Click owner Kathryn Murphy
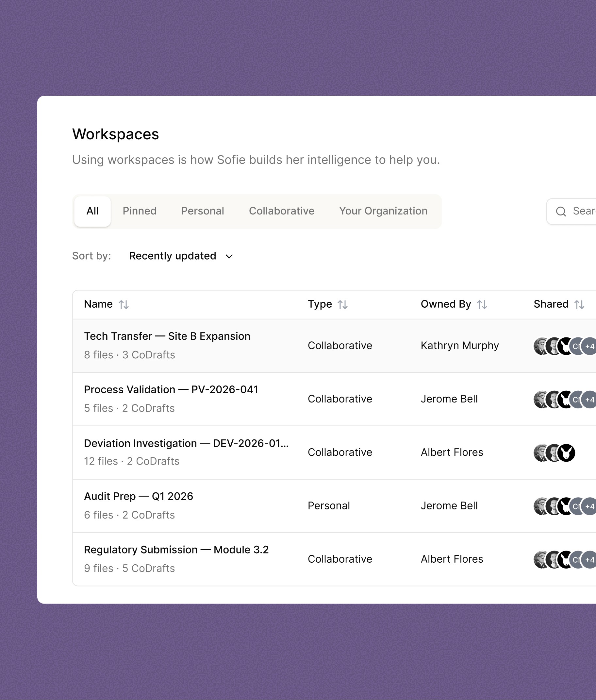 point(459,346)
